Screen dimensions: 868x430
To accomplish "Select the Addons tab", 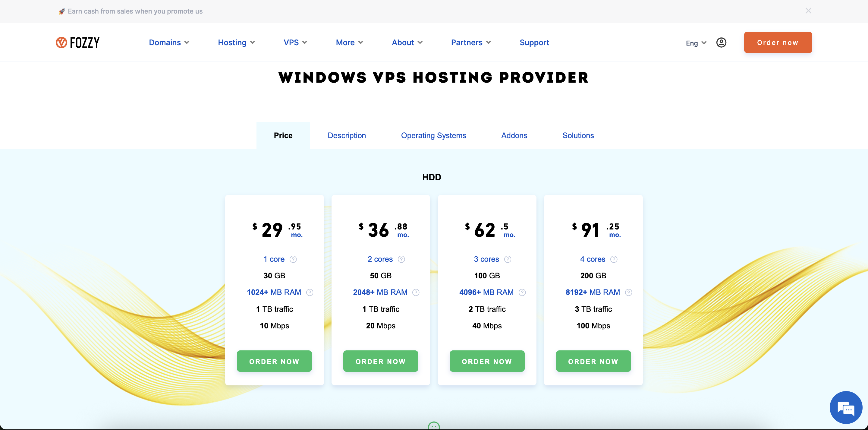I will (514, 135).
